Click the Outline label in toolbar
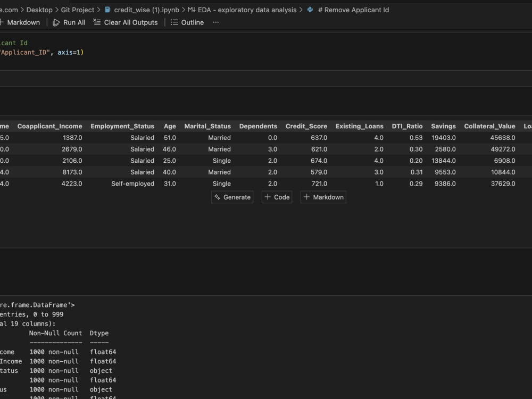The height and width of the screenshot is (399, 532). (193, 22)
